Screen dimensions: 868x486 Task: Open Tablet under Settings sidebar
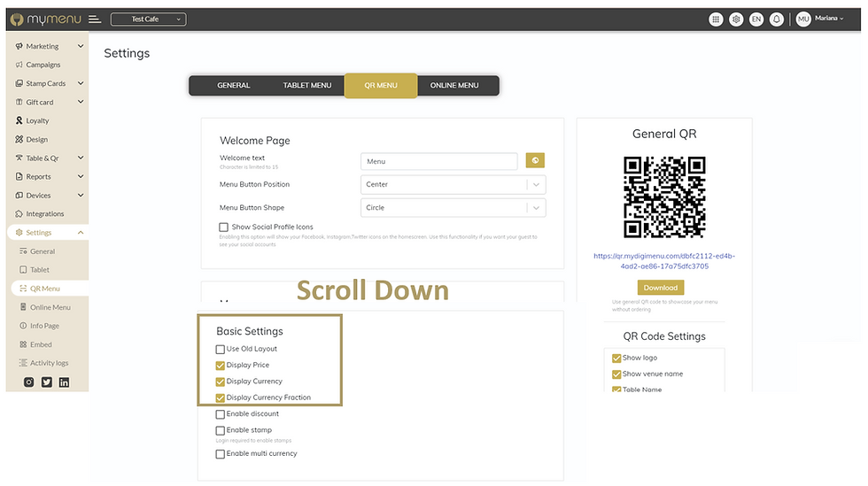click(x=39, y=270)
